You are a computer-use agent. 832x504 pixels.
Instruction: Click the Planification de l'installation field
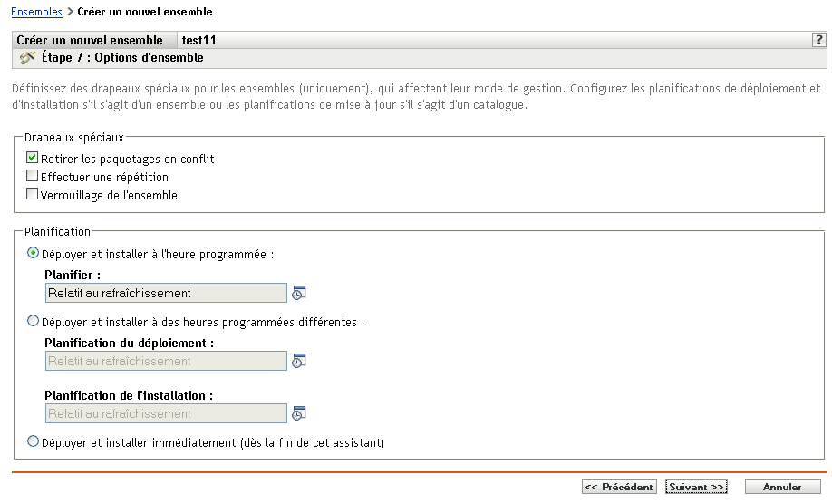(166, 413)
